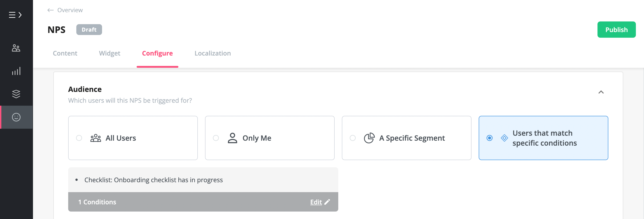The height and width of the screenshot is (219, 644).
Task: Switch to the Content tab
Action: pyautogui.click(x=65, y=53)
